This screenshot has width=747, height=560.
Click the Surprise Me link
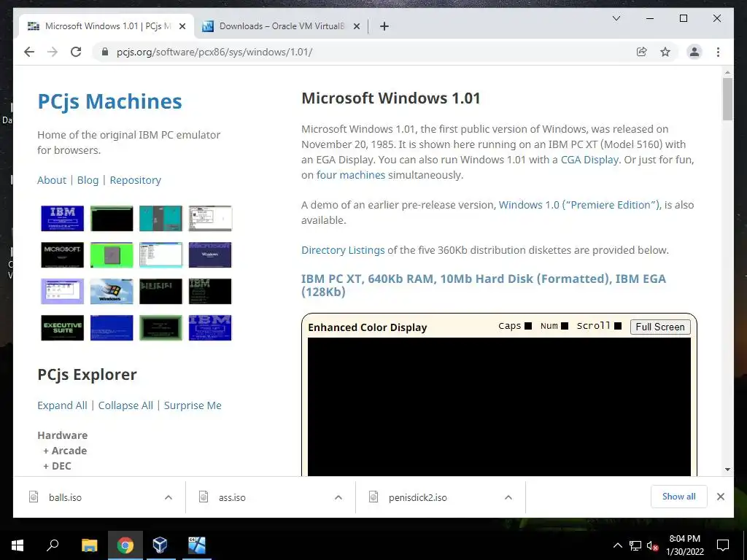[x=193, y=405]
